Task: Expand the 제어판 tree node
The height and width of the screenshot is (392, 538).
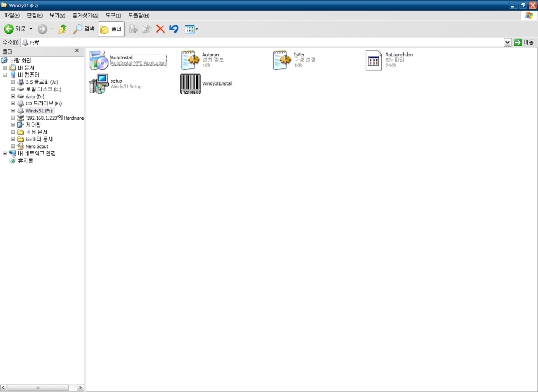Action: click(x=13, y=125)
